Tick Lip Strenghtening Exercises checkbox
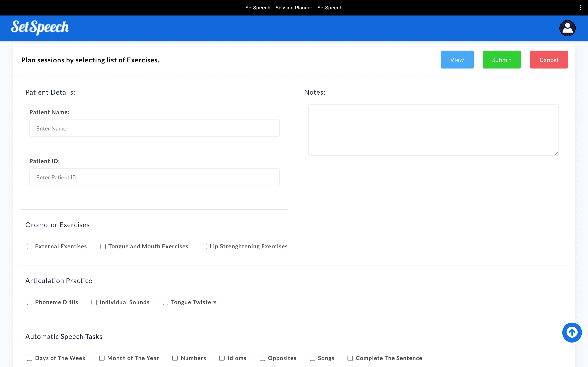Screen dimensions: 588x367 204,247
